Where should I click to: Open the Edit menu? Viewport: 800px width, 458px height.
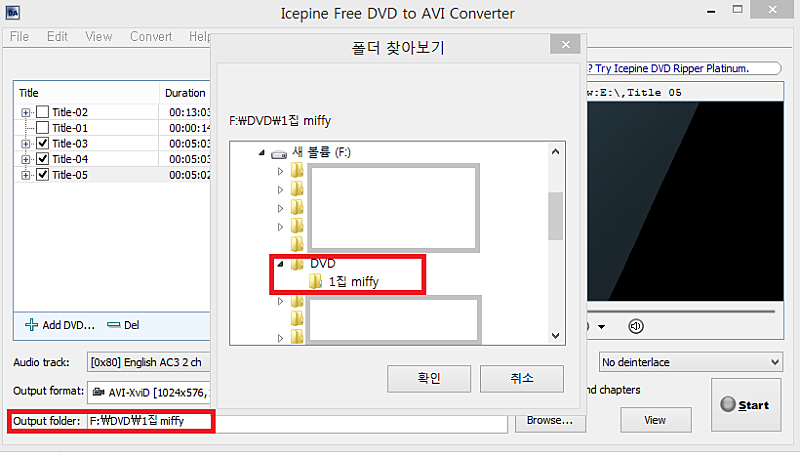(x=57, y=37)
